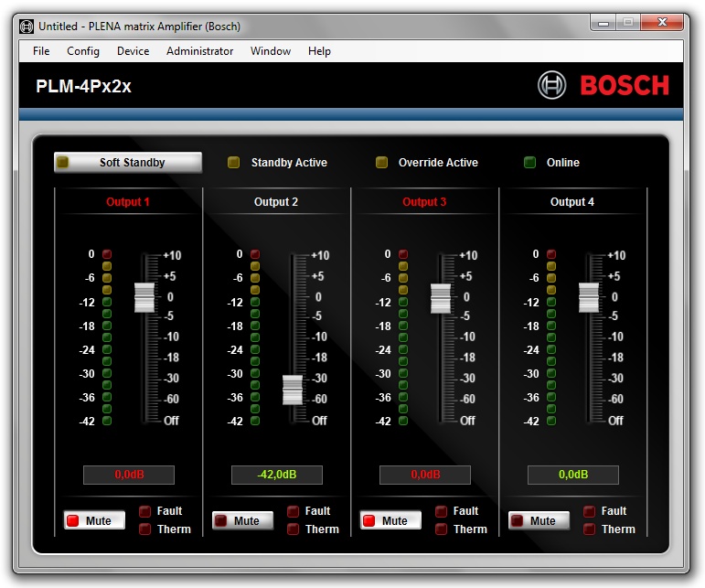Click the Output 4 0,0dB level field
Viewport: 705px width, 588px height.
click(572, 475)
